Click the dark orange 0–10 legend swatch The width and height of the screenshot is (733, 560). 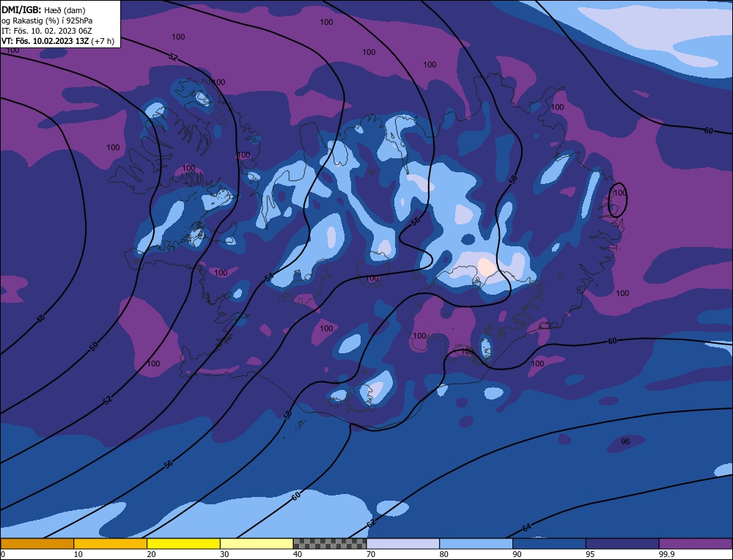click(x=37, y=544)
